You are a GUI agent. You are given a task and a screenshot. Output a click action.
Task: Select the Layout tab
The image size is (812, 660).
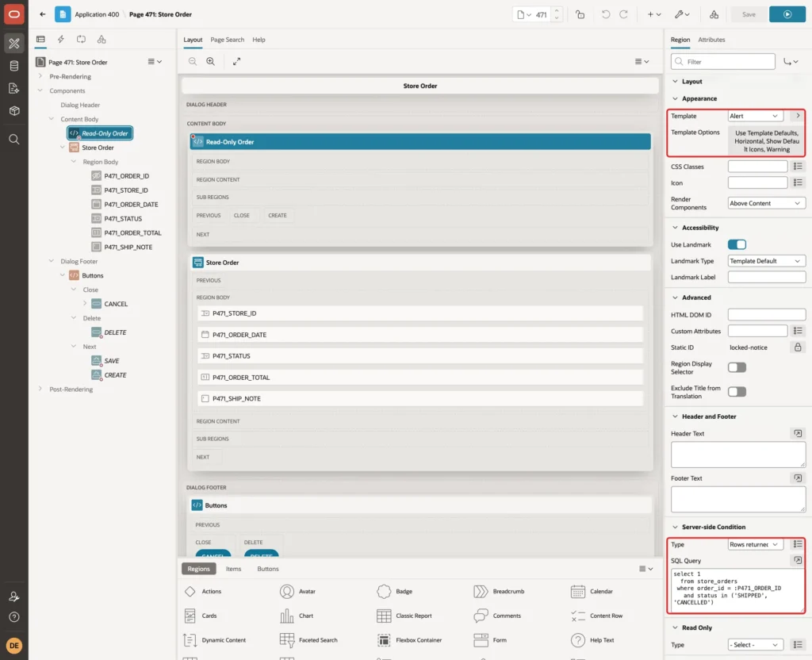point(193,40)
